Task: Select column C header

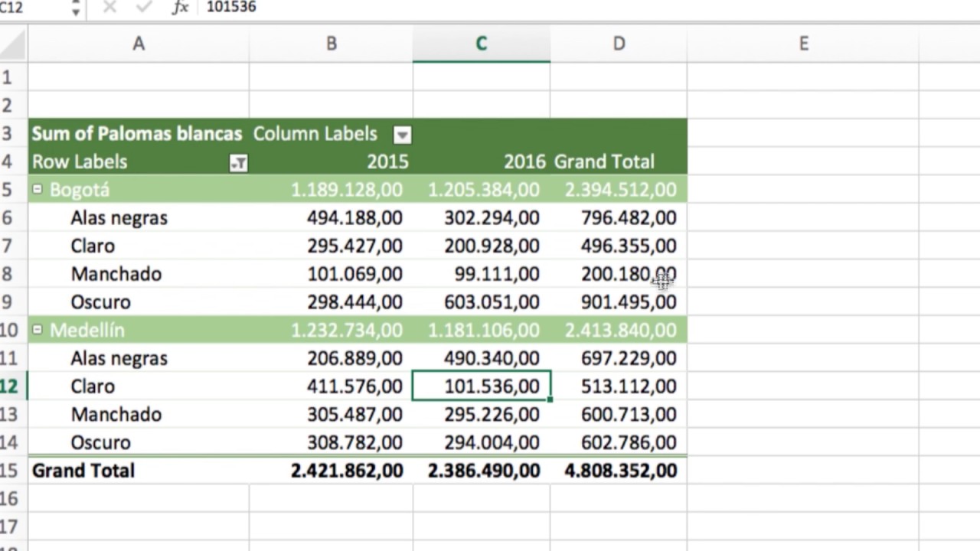Action: point(481,44)
